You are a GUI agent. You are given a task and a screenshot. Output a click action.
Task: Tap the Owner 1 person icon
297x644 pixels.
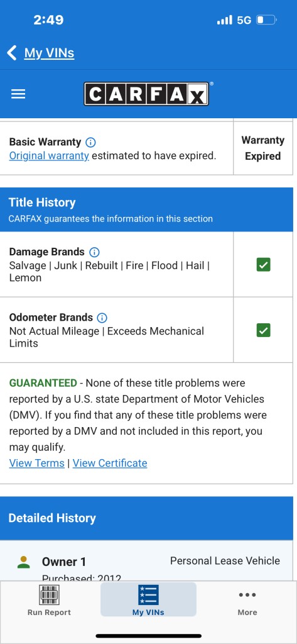coord(24,562)
